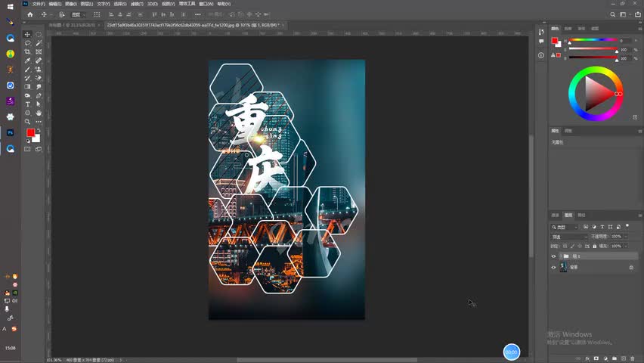Open auto-select layer dropdown in options bar
Image resolution: width=644 pixels, height=363 pixels.
coord(77,14)
